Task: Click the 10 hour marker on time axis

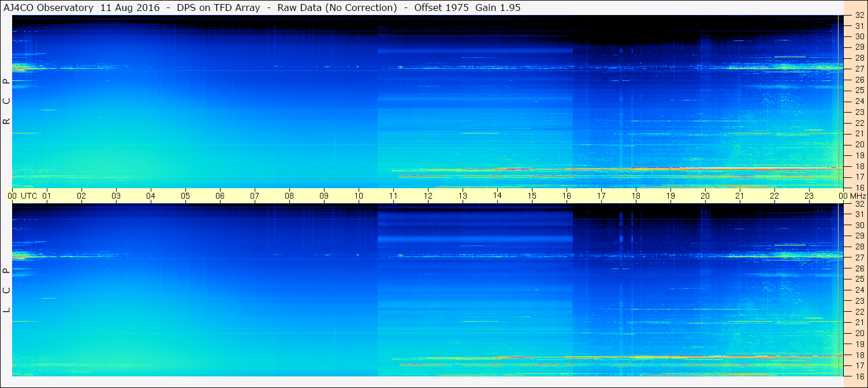Action: pyautogui.click(x=359, y=196)
